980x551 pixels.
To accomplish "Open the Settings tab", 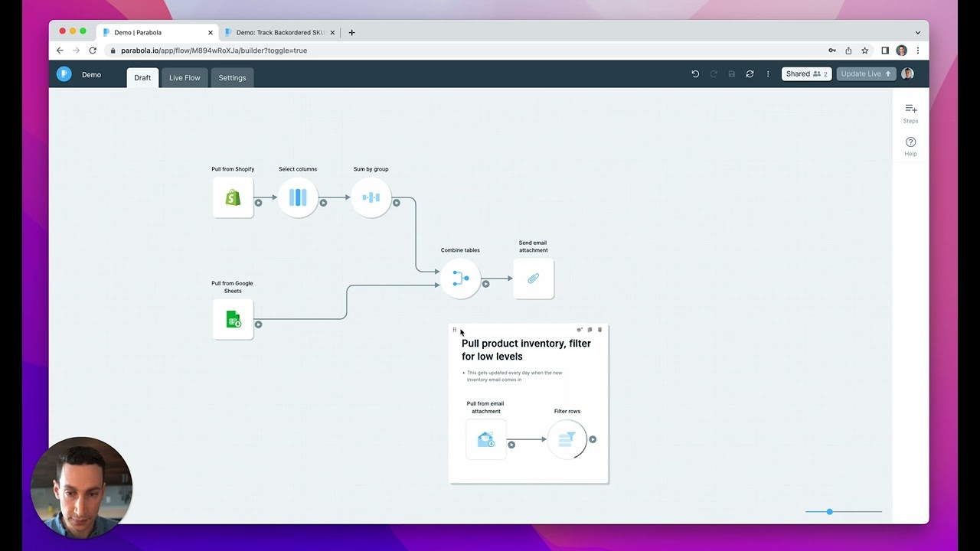I will coord(232,77).
